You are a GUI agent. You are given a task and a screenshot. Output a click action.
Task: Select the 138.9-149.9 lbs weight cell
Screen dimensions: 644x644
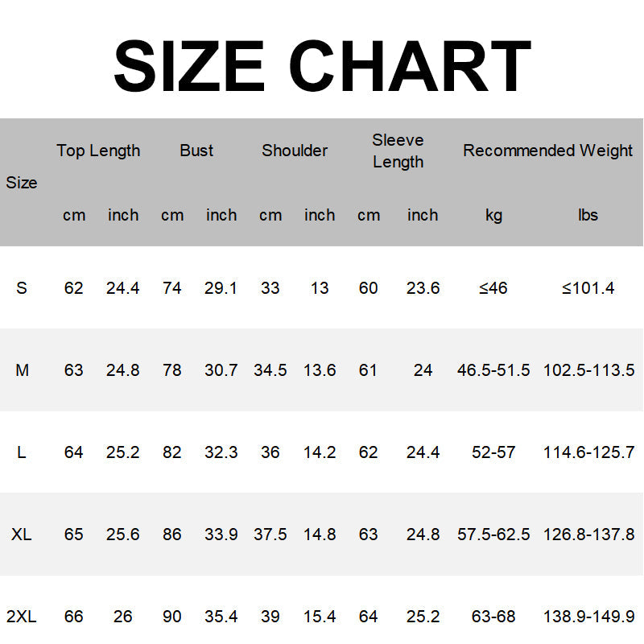tap(588, 617)
